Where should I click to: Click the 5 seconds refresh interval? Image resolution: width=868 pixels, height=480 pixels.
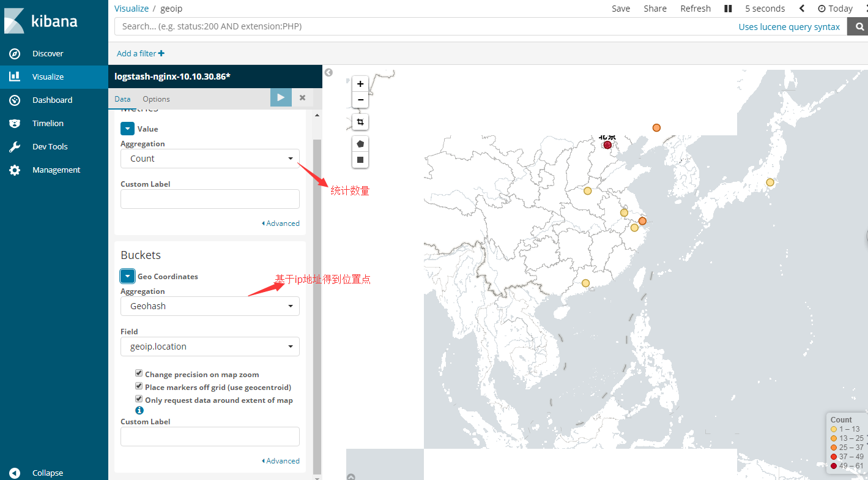(x=765, y=9)
